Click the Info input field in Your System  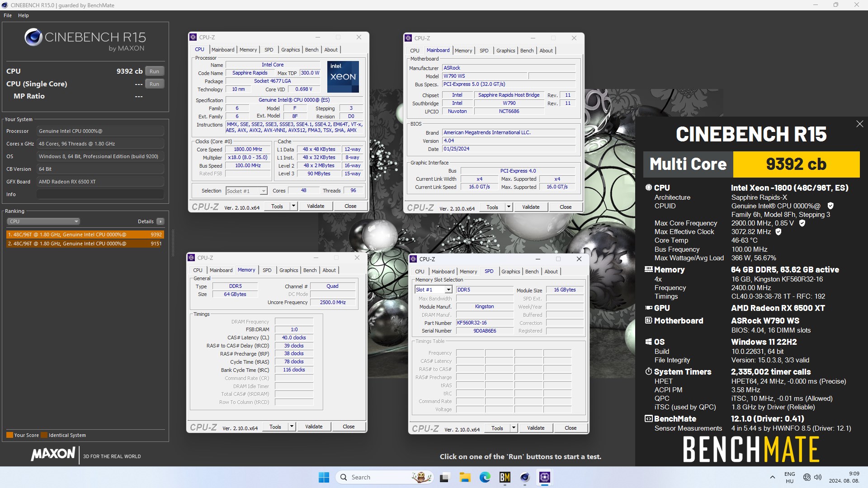(100, 194)
